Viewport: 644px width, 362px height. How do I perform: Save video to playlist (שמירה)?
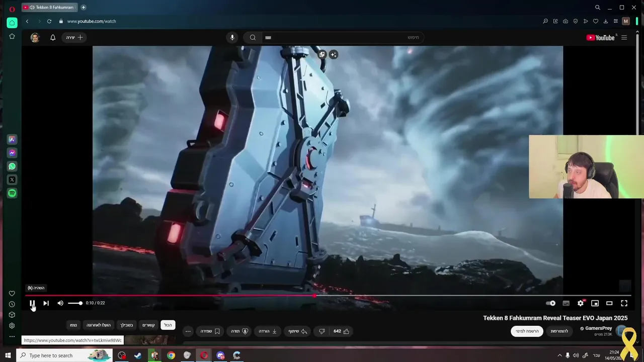210,331
